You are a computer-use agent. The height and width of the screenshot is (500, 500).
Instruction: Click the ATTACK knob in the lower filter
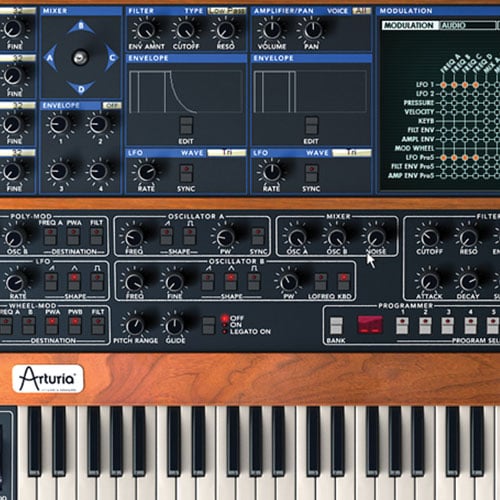pyautogui.click(x=429, y=282)
